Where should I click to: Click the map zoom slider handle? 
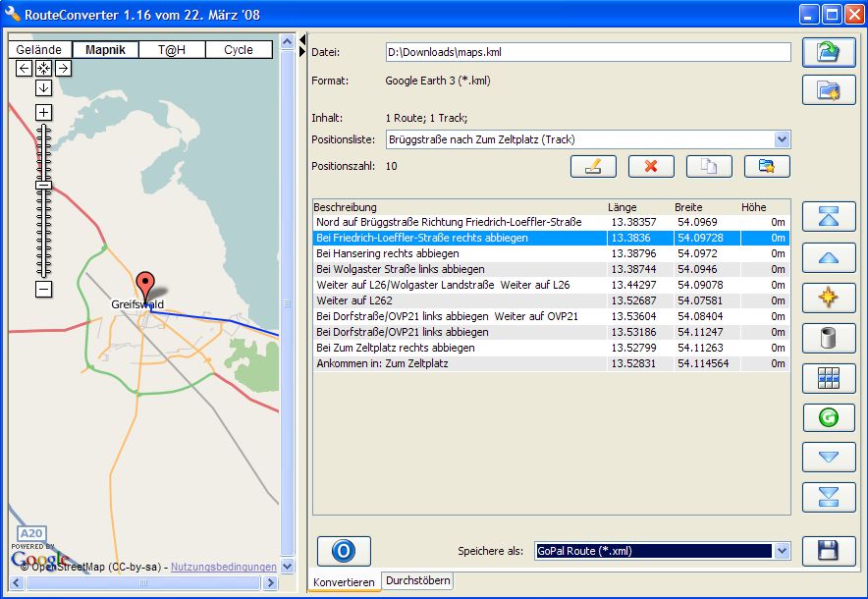43,185
